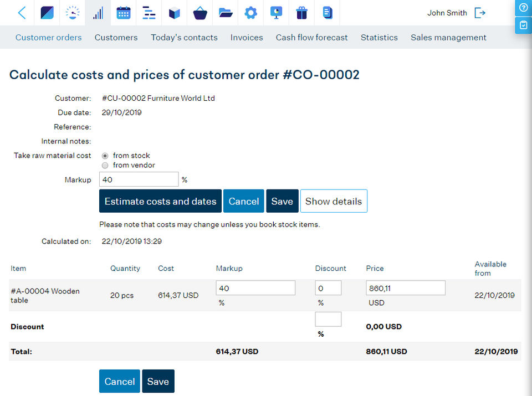Open the procurement basket icon
This screenshot has height=396, width=532.
200,13
